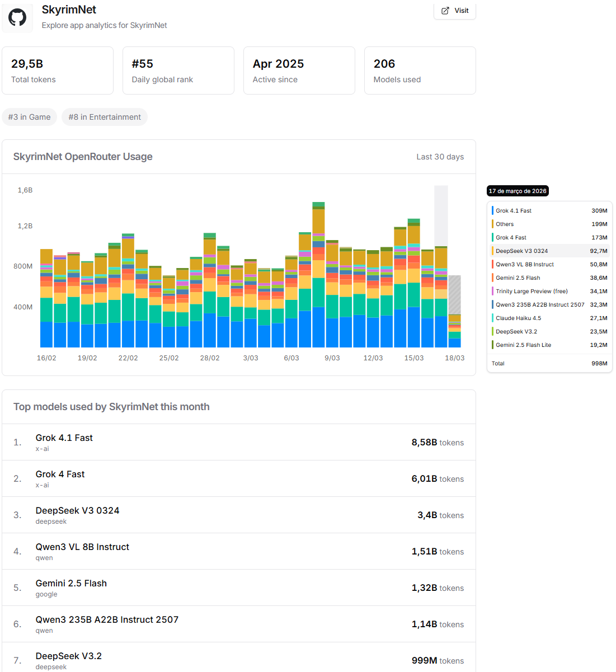616x672 pixels.
Task: Select the #8 in Entertainment tag
Action: point(105,117)
